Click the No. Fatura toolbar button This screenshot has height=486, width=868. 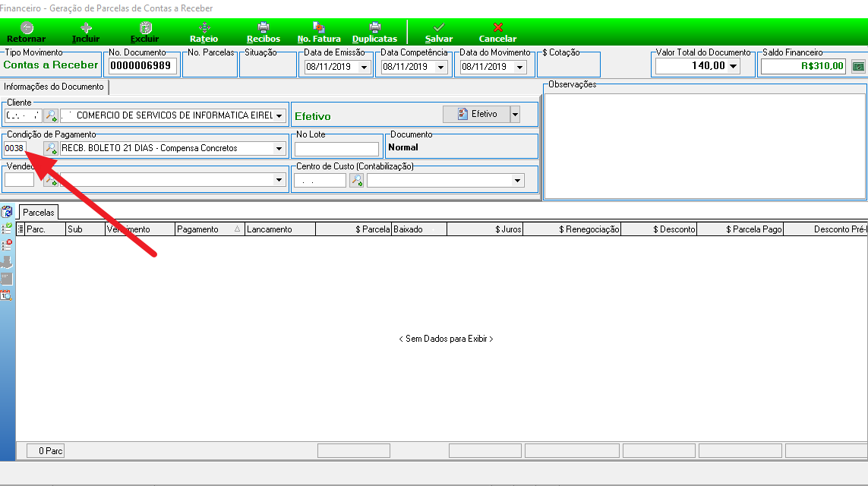pyautogui.click(x=319, y=32)
